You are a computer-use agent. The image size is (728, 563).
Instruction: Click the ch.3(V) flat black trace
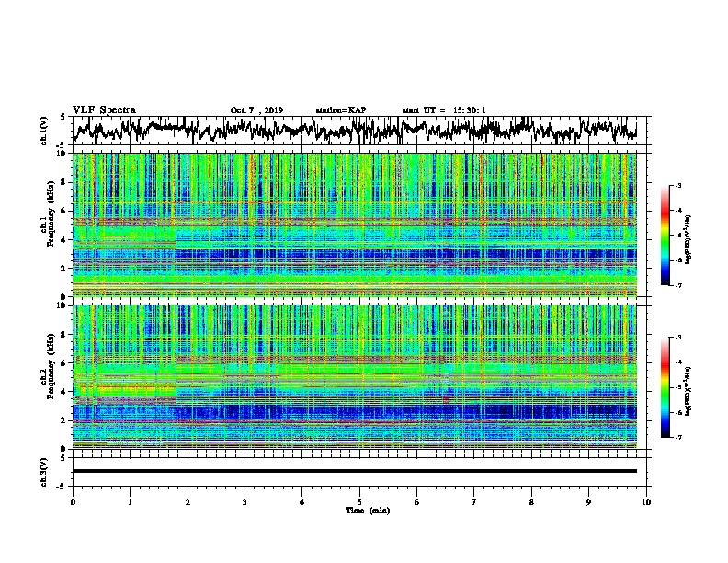coord(355,471)
